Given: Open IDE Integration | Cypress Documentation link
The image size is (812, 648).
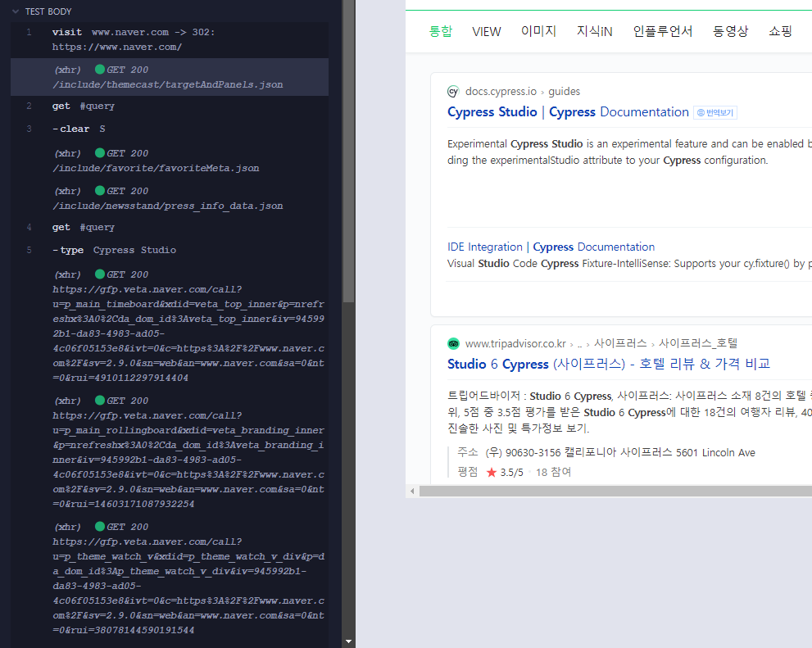Looking at the screenshot, I should pos(551,247).
